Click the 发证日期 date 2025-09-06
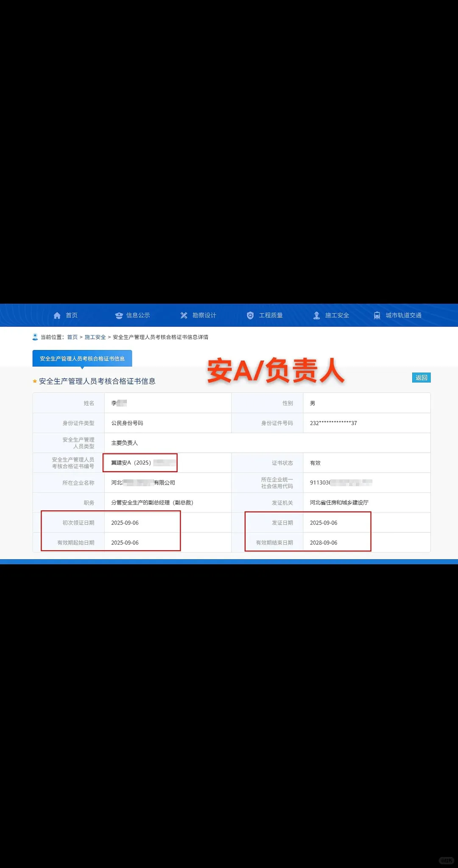 [x=324, y=523]
